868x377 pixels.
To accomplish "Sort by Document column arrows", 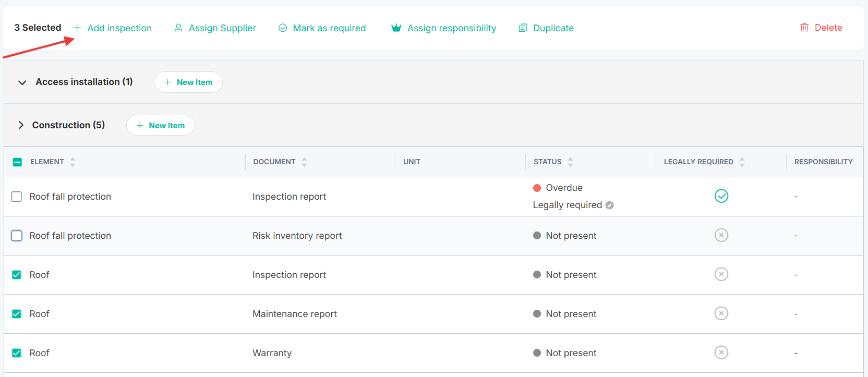I will click(x=304, y=162).
